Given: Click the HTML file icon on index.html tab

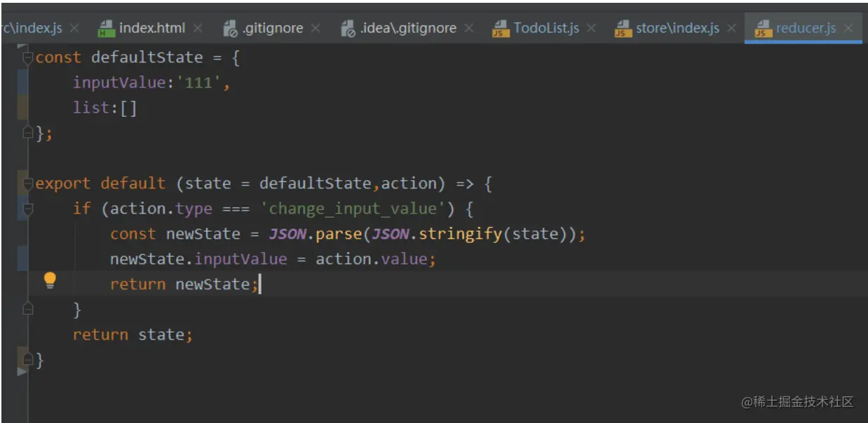Looking at the screenshot, I should [x=106, y=28].
